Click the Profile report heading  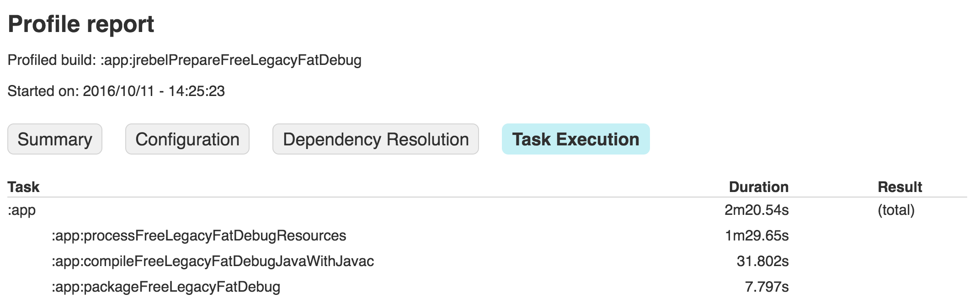pyautogui.click(x=81, y=24)
